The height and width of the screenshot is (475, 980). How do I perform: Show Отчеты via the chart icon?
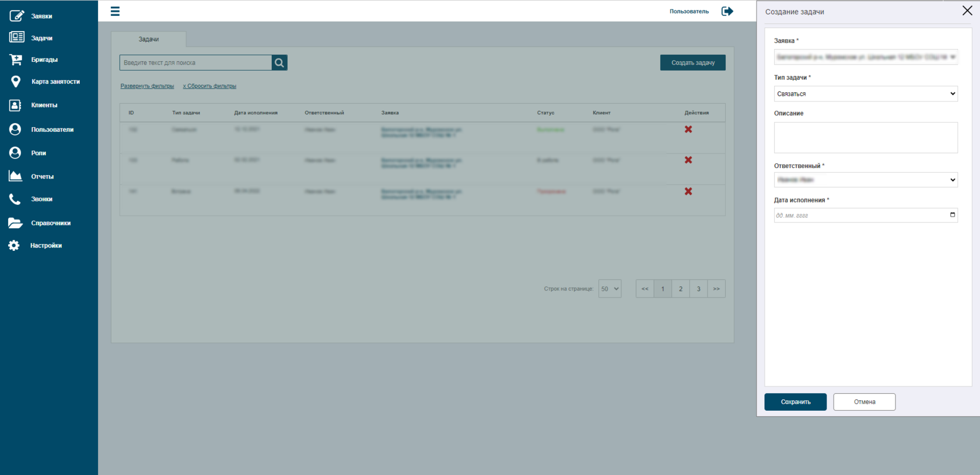pyautogui.click(x=15, y=176)
